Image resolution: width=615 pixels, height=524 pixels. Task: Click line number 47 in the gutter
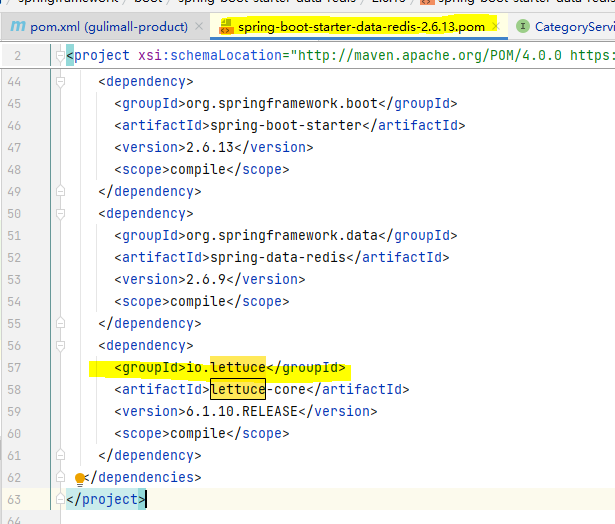[x=14, y=147]
